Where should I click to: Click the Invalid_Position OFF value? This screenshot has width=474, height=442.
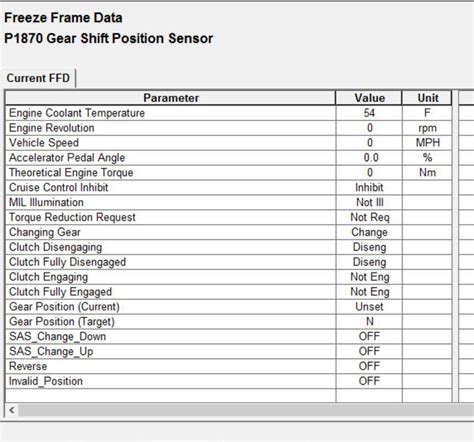(x=369, y=381)
